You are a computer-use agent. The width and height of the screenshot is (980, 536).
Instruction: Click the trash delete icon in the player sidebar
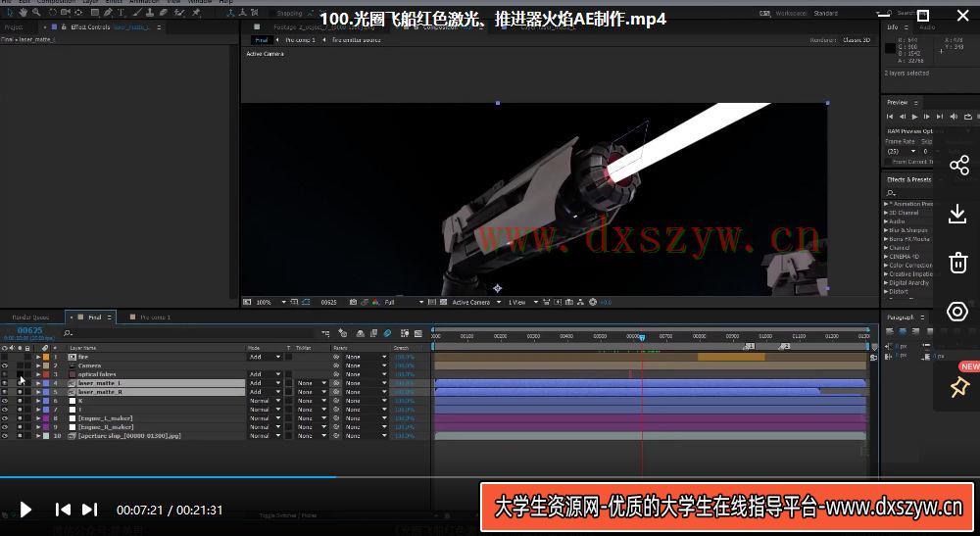957,263
